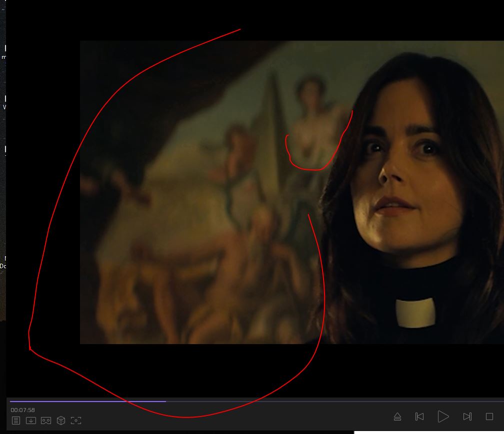This screenshot has width=504, height=434.
Task: Toggle the 3D cube mode icon
Action: pos(61,421)
